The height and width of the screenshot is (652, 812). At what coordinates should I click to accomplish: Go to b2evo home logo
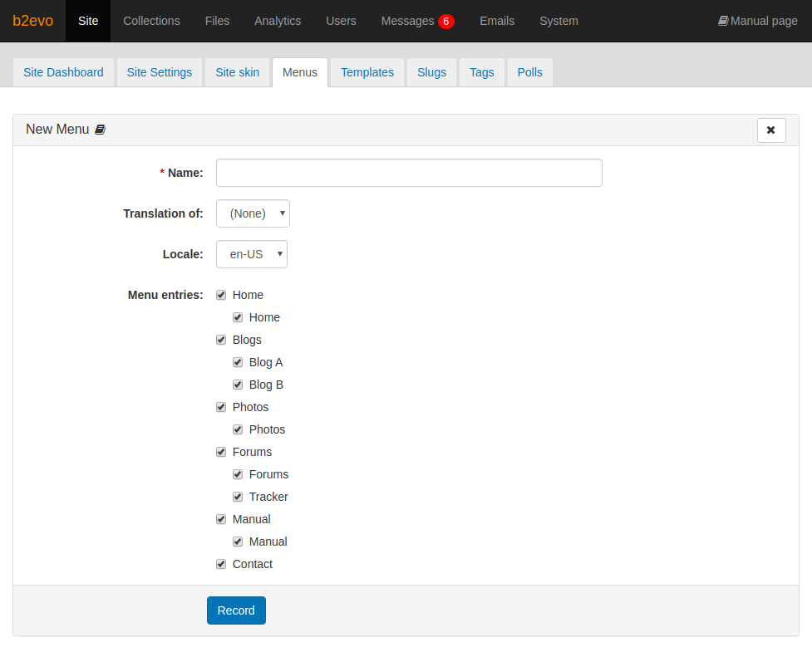click(x=32, y=21)
